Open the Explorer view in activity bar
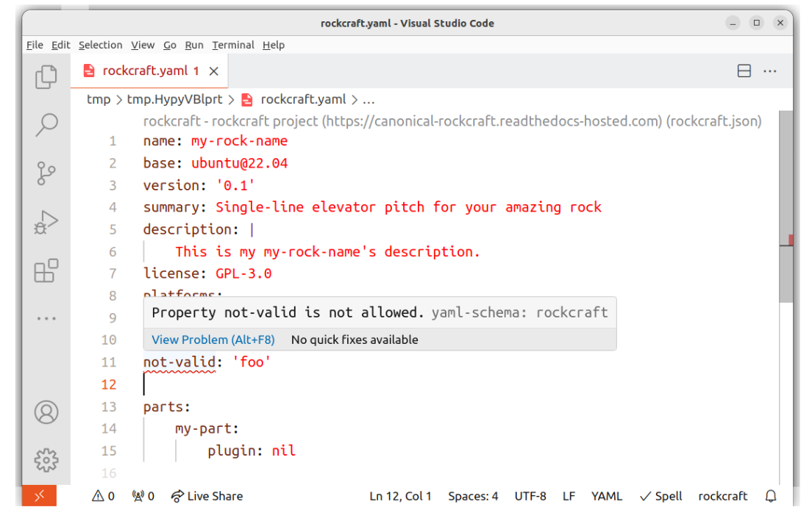Screen dimensions: 812x521 46,76
